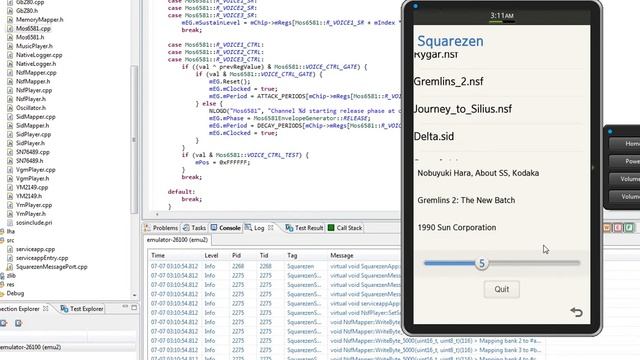Open VgmPlayer.cpp file
The height and width of the screenshot is (360, 640).
click(x=36, y=170)
